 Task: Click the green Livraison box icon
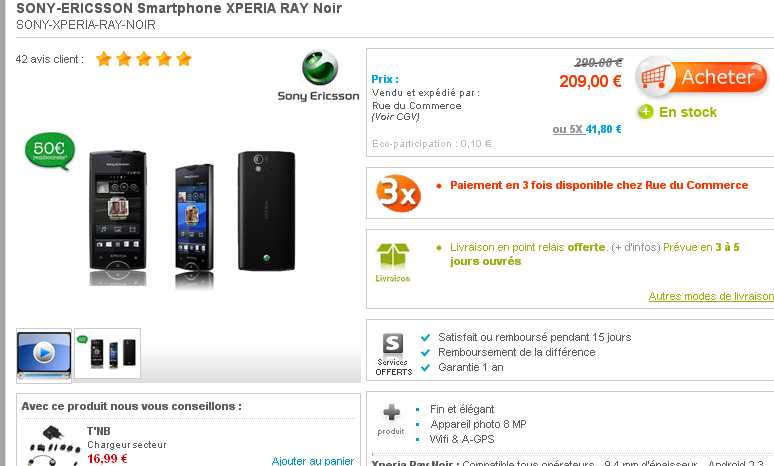tap(393, 263)
